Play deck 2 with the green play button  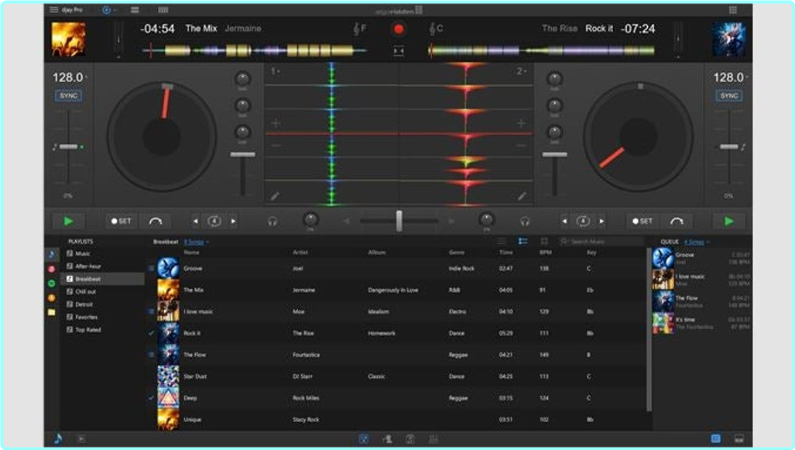[729, 221]
